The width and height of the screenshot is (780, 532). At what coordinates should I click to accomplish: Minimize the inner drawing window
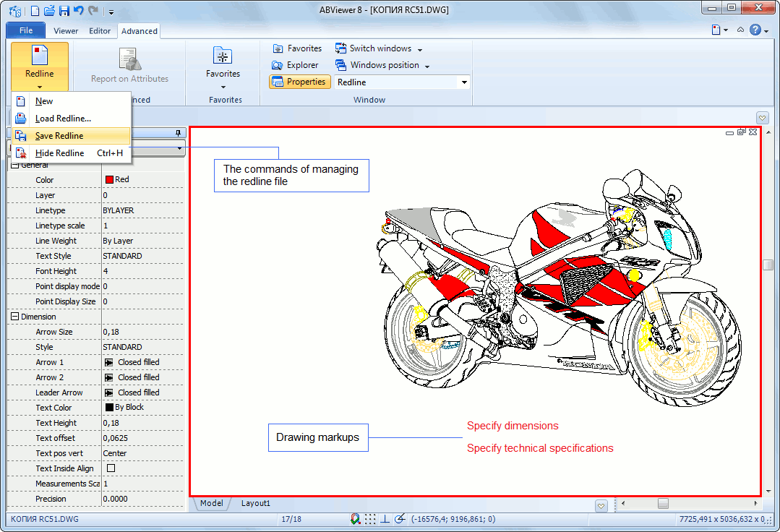pyautogui.click(x=729, y=133)
